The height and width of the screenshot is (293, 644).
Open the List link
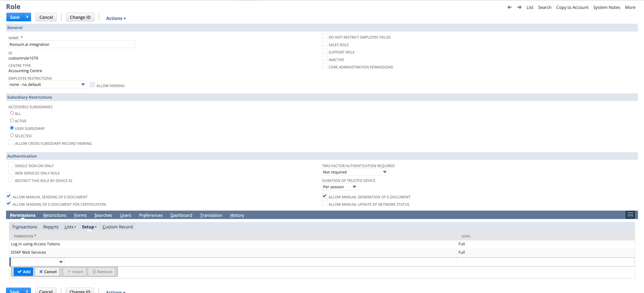[529, 7]
